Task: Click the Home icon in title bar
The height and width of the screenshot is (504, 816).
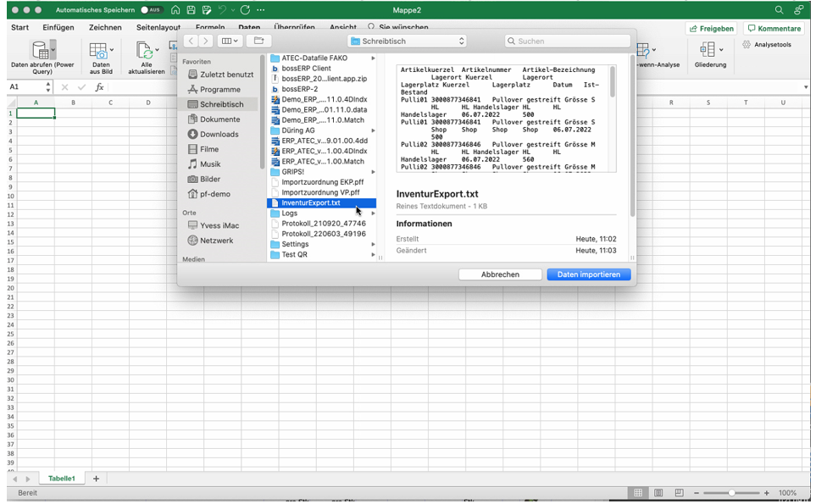Action: pos(175,10)
